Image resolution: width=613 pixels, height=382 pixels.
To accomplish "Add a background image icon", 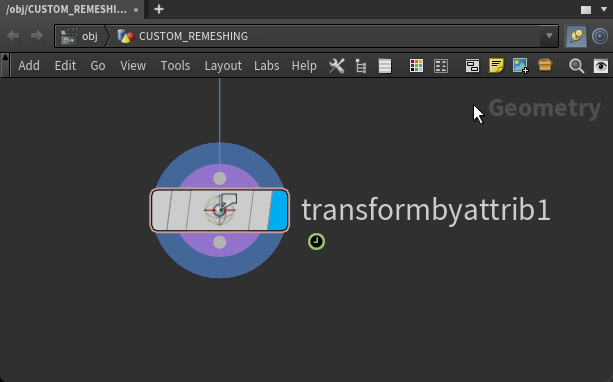I will [x=521, y=66].
